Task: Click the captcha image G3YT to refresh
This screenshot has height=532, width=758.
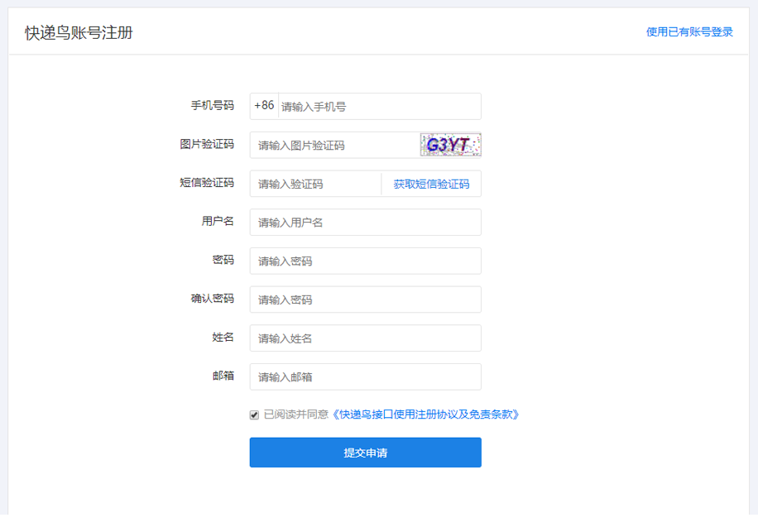Action: tap(450, 145)
